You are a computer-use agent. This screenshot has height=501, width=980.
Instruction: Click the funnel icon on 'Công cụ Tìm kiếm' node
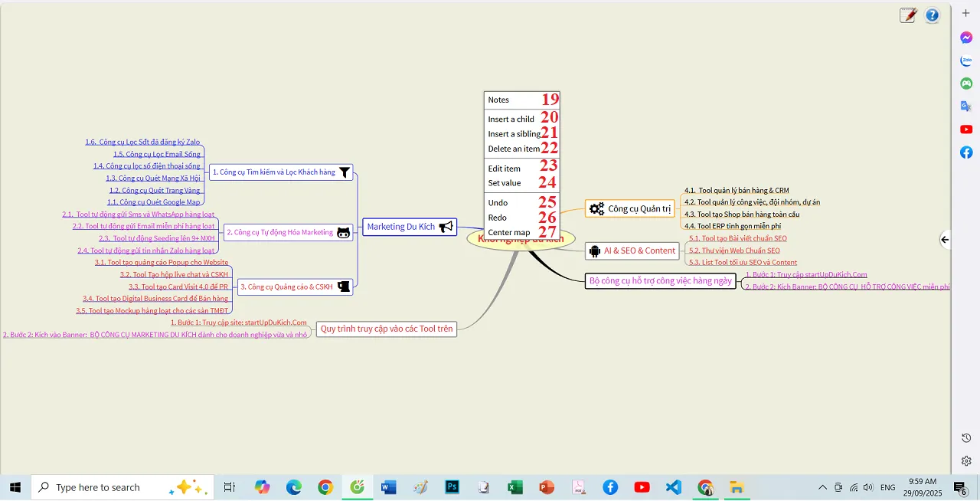(344, 172)
